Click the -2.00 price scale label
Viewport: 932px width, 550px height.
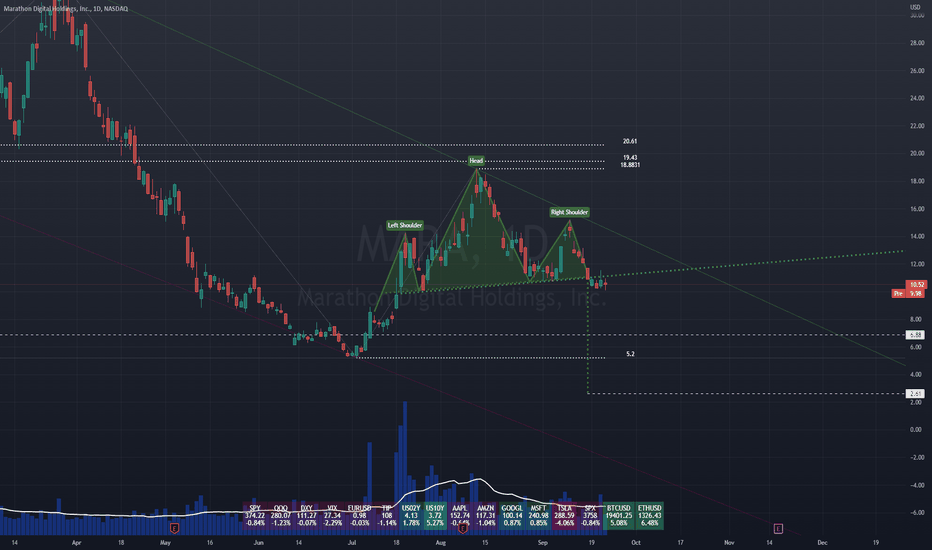coord(917,457)
